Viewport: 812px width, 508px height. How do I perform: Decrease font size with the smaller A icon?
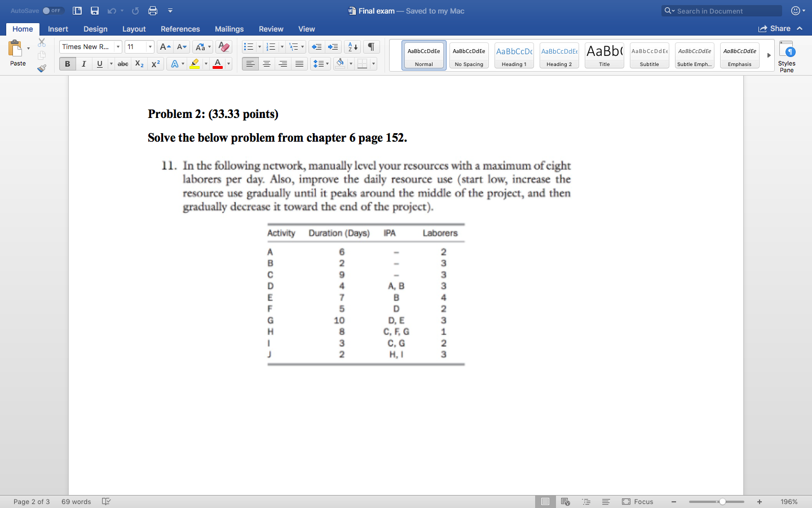(x=182, y=47)
